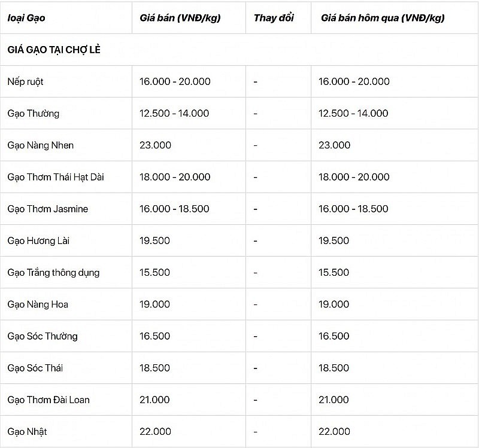Select the 'Gạo Nhật' row label
Screen dimensions: 479x448
(28, 431)
